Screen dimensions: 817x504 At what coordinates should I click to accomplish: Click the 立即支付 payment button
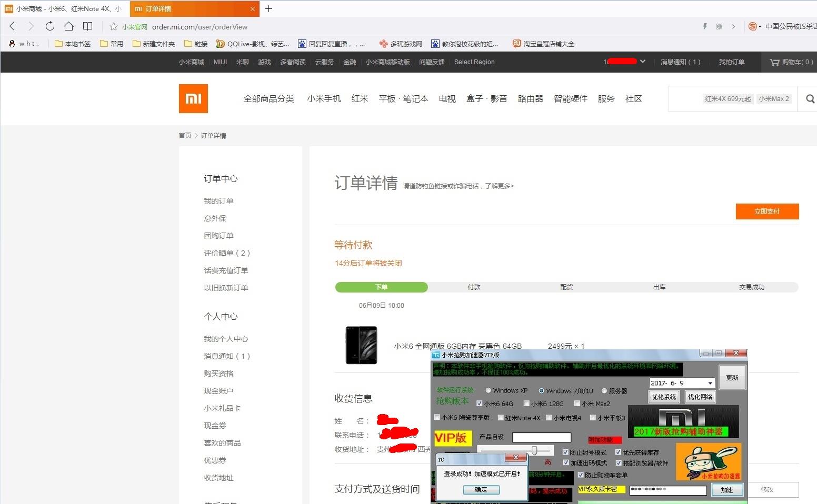point(767,211)
